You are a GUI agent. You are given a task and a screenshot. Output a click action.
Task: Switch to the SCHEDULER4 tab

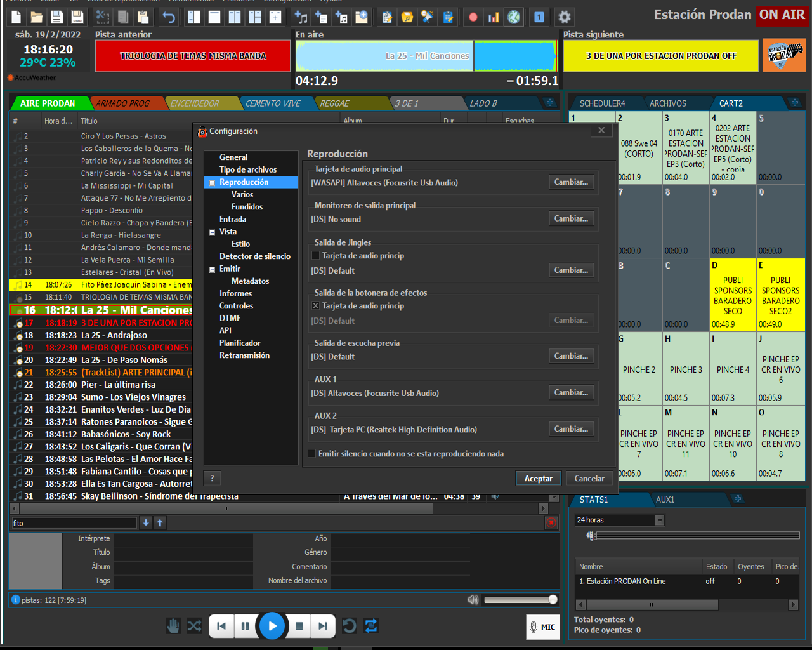602,103
